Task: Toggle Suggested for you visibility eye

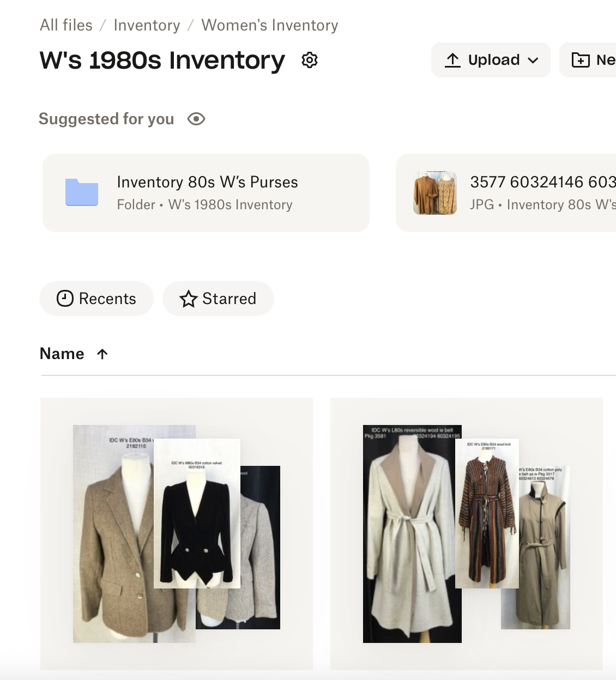Action: coord(196,119)
